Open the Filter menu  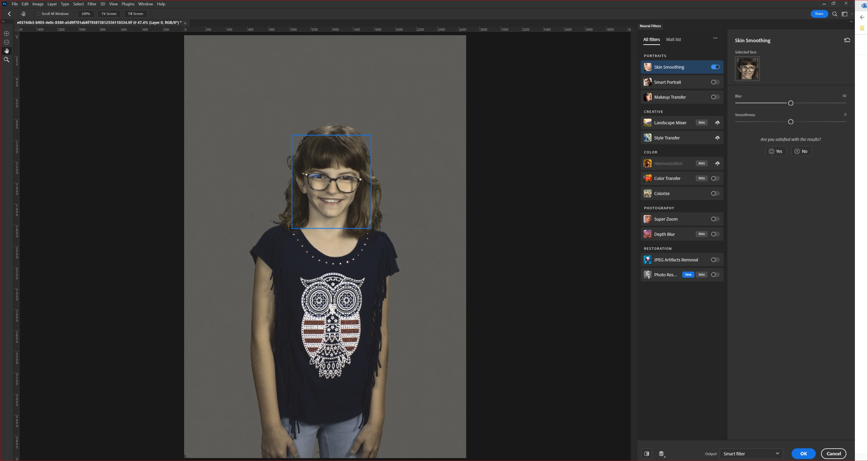[x=92, y=4]
